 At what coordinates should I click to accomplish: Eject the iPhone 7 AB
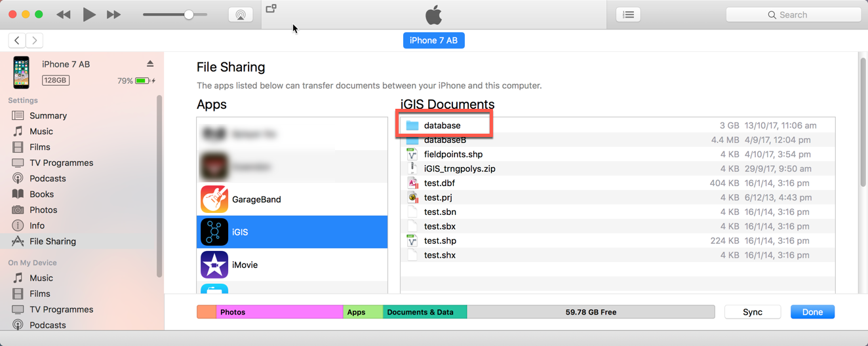click(x=150, y=64)
